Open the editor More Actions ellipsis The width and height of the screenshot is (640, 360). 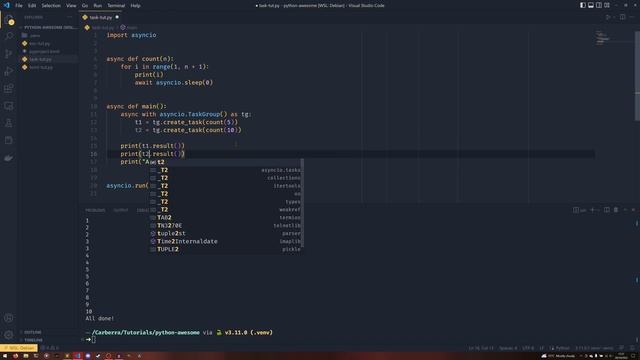[x=632, y=17]
